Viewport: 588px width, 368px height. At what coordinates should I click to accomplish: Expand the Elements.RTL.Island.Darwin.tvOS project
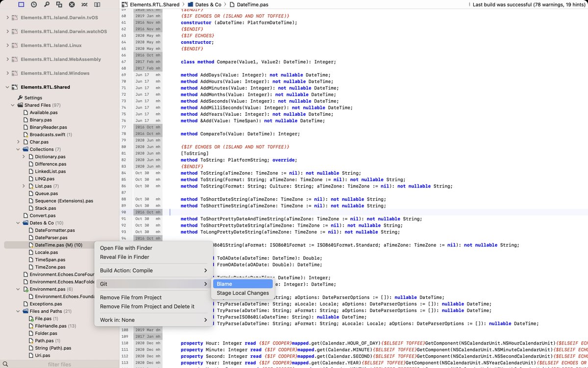click(7, 18)
